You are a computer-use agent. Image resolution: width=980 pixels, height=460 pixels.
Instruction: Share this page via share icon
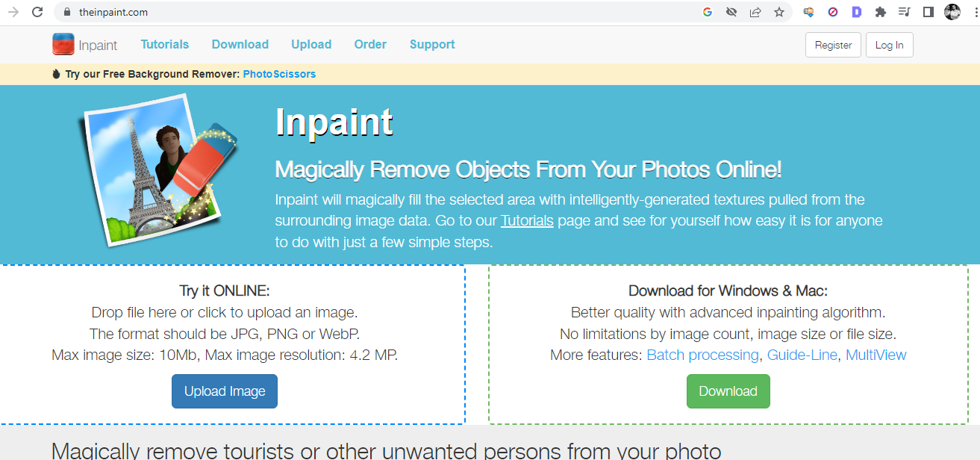click(x=755, y=12)
